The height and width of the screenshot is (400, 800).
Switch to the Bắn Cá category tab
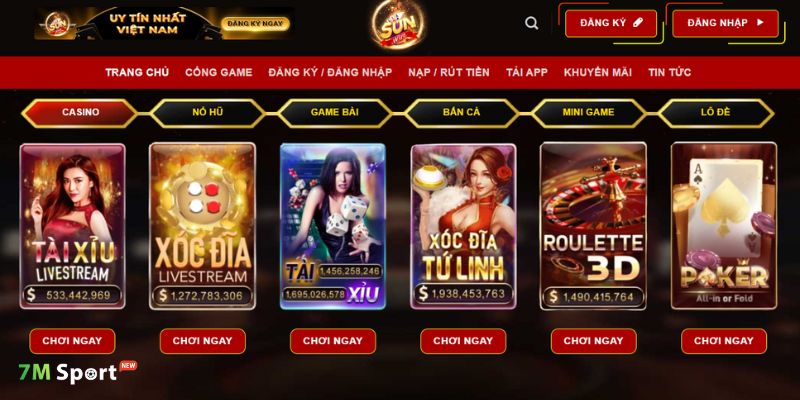click(462, 113)
